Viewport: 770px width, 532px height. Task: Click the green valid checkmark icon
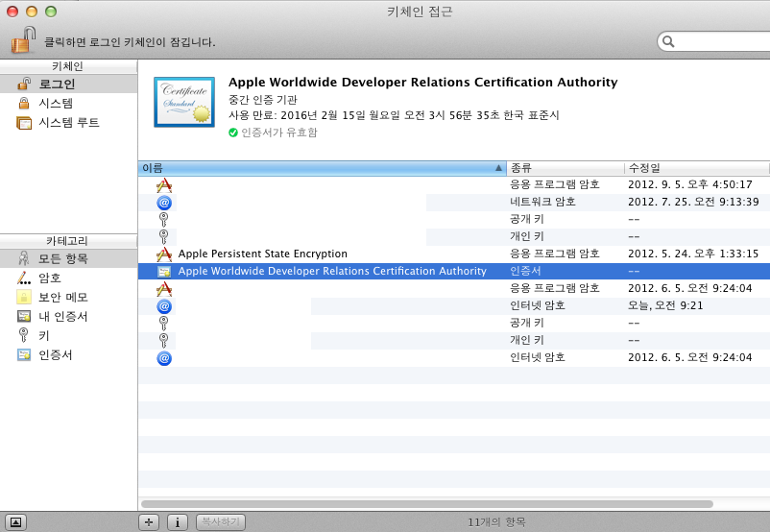tap(233, 133)
